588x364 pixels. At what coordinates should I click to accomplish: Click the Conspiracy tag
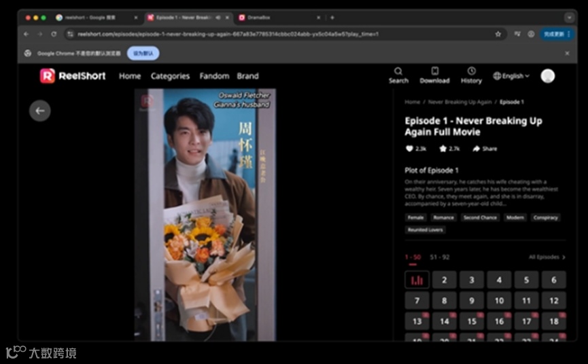(x=546, y=217)
